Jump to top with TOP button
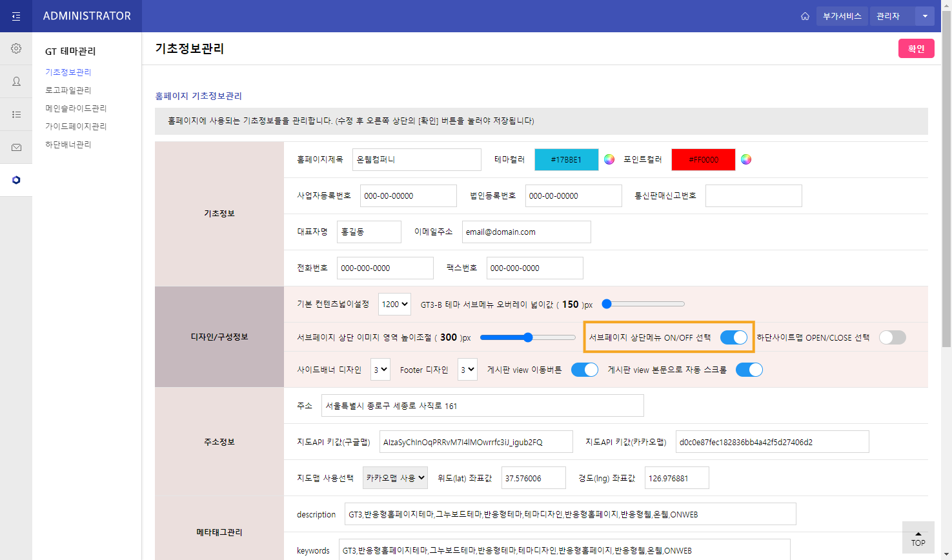The width and height of the screenshot is (952, 560). 918,537
